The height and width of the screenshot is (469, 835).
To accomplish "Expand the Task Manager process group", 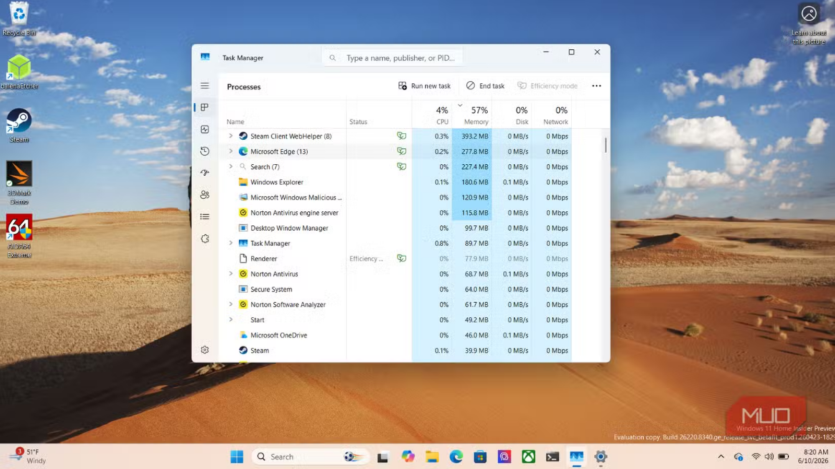I will tap(231, 243).
